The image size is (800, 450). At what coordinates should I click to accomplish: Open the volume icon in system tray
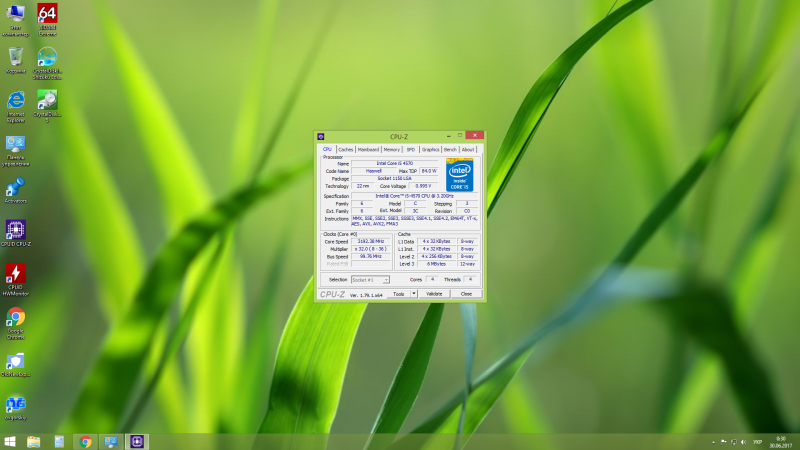coord(743,442)
